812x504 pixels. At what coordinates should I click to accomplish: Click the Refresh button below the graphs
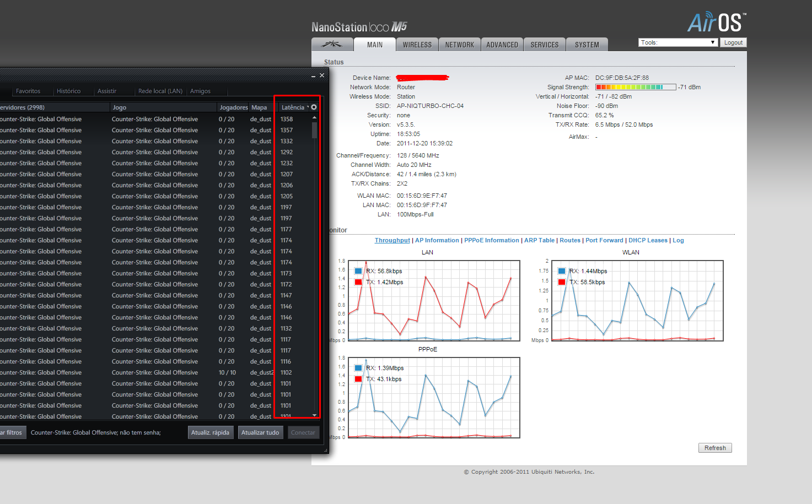715,448
